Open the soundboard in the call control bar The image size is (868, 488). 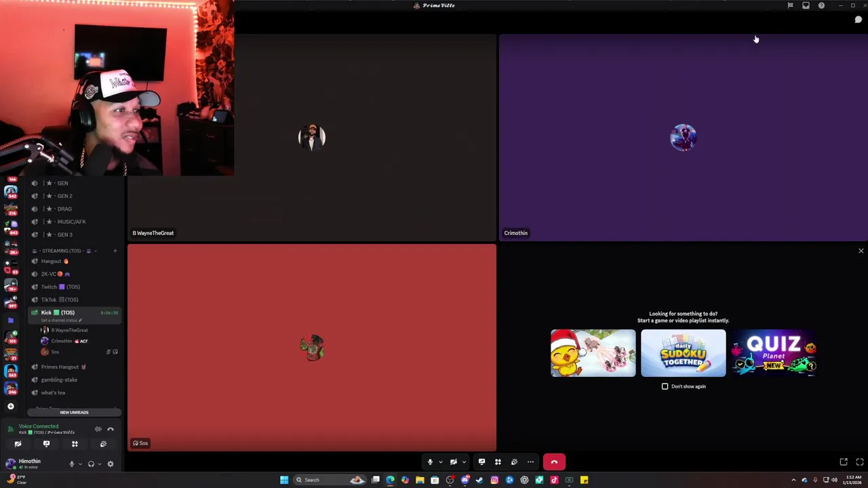coord(514,462)
